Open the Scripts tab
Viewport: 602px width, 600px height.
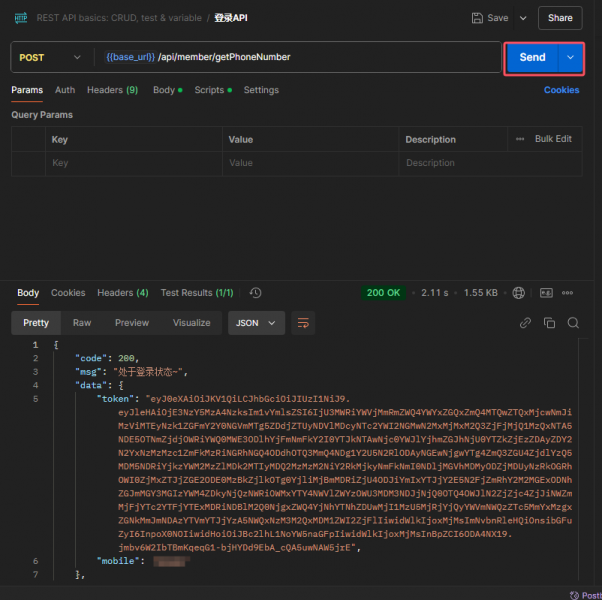(213, 90)
